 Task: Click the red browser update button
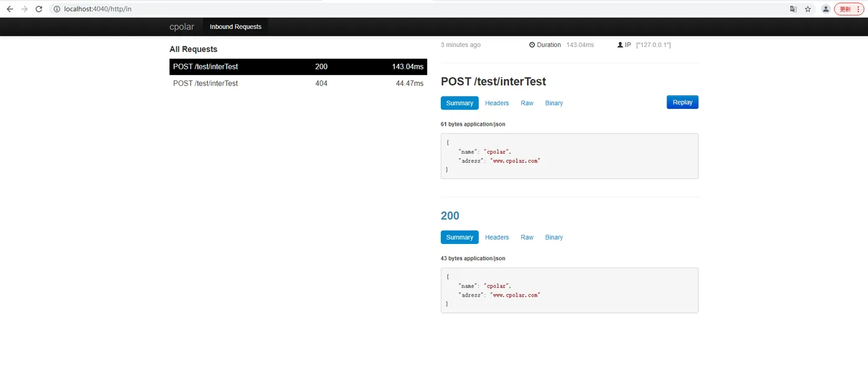point(849,9)
